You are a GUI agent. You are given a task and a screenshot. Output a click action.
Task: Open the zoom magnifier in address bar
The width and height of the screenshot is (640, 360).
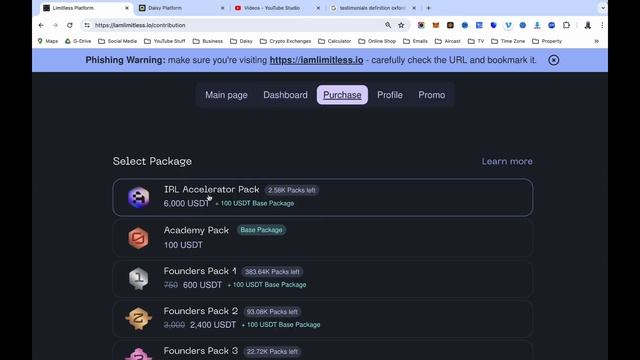coord(388,25)
